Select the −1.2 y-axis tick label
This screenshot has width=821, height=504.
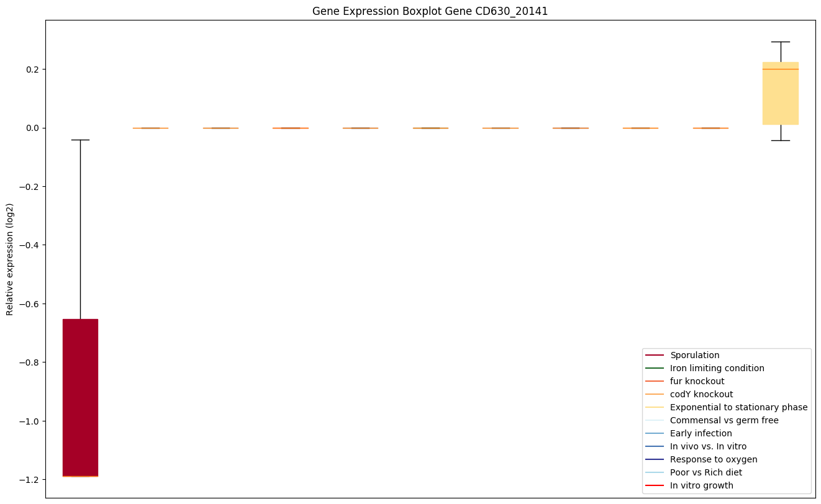click(x=30, y=480)
